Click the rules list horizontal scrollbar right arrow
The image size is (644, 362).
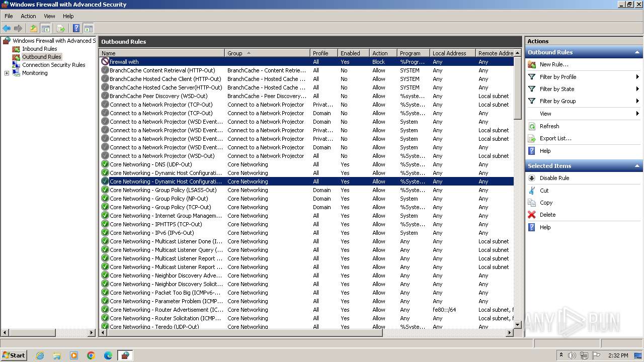509,333
